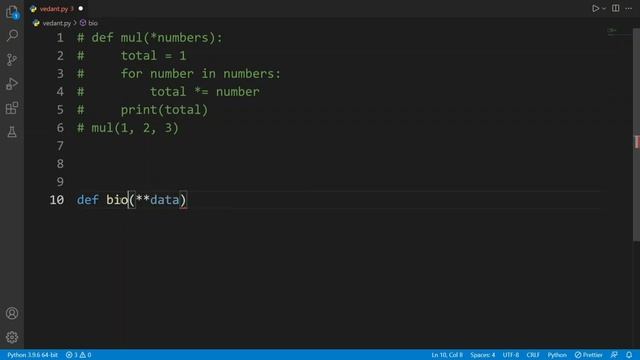Select the vedant.py editor tab
640x360 pixels.
pos(56,9)
